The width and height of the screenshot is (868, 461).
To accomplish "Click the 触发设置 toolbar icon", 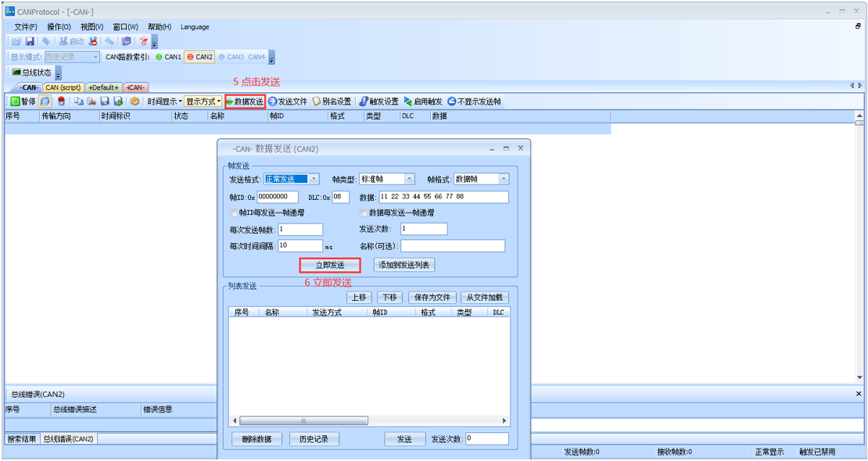I will (379, 102).
